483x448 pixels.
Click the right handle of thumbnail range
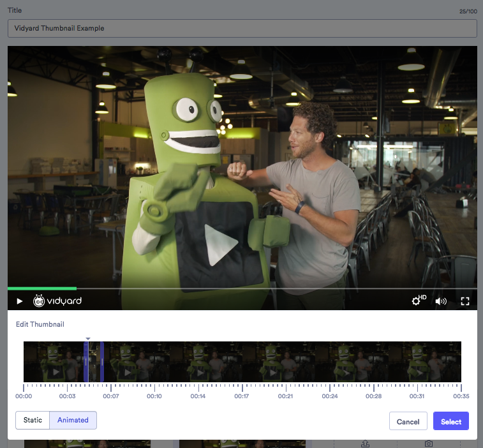pyautogui.click(x=102, y=362)
